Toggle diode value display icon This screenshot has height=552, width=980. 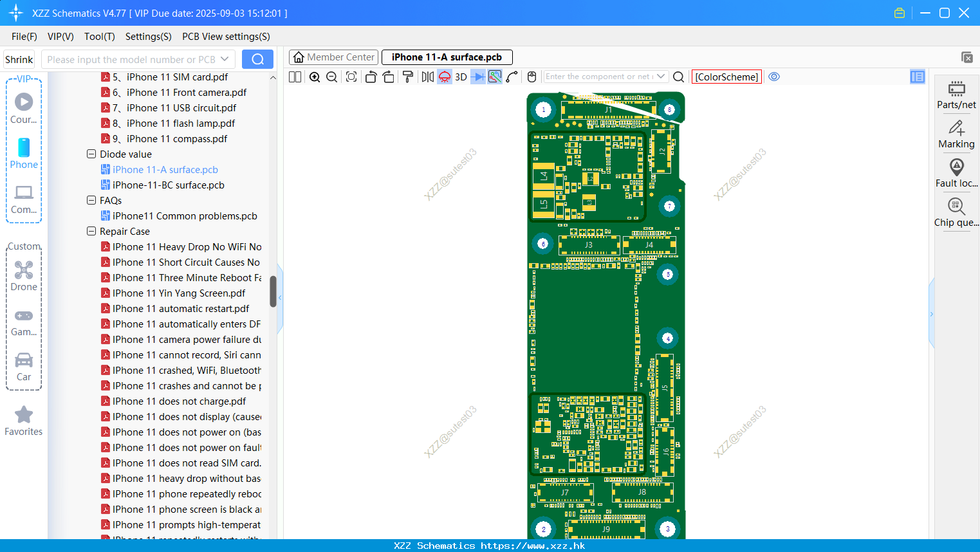pyautogui.click(x=478, y=77)
